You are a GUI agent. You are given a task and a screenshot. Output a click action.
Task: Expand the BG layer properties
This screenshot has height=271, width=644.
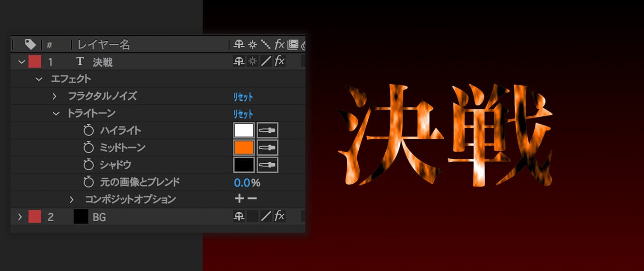pyautogui.click(x=20, y=217)
